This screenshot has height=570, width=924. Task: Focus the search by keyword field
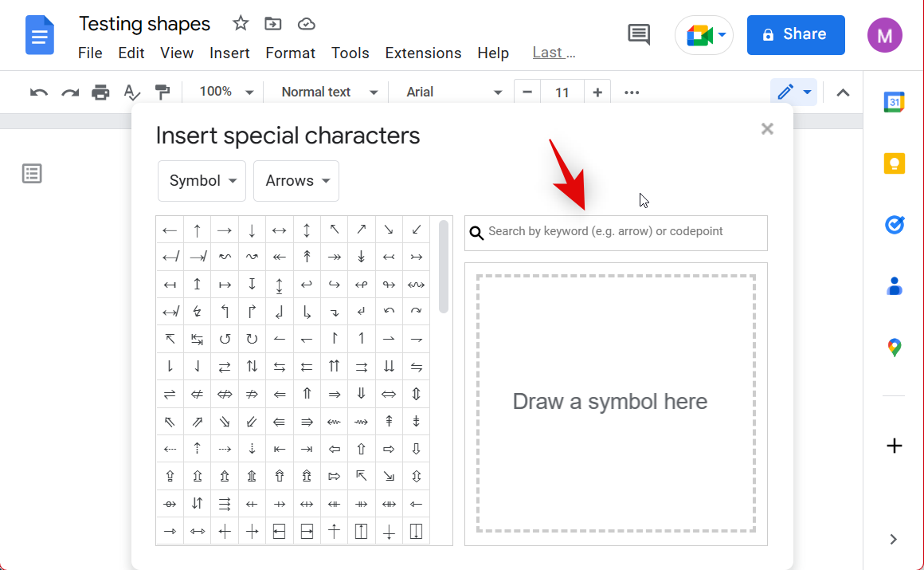[x=616, y=233]
